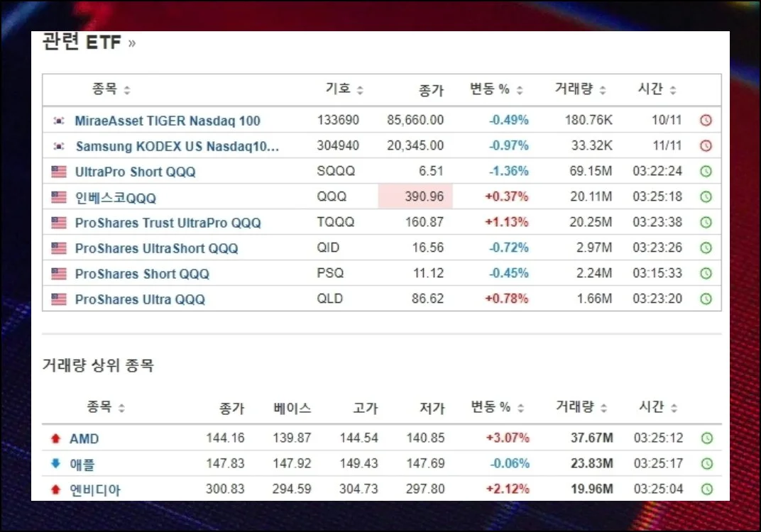Click the red clock icon in Samsung KODEX row
This screenshot has height=532, width=761.
(x=706, y=146)
